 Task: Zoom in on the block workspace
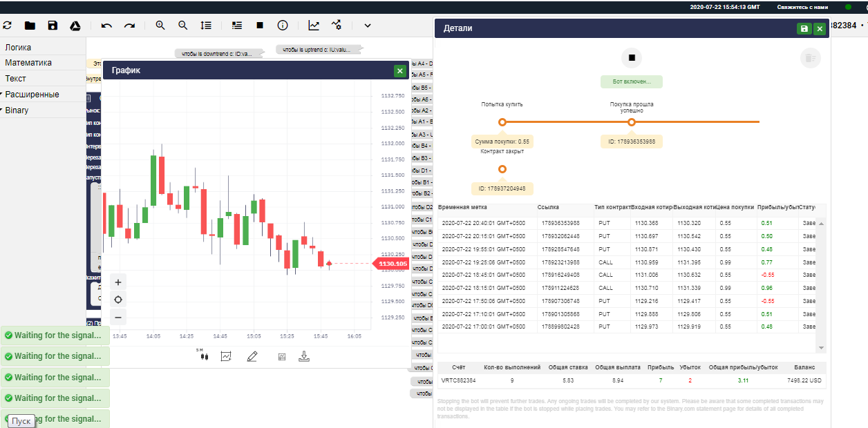(160, 26)
